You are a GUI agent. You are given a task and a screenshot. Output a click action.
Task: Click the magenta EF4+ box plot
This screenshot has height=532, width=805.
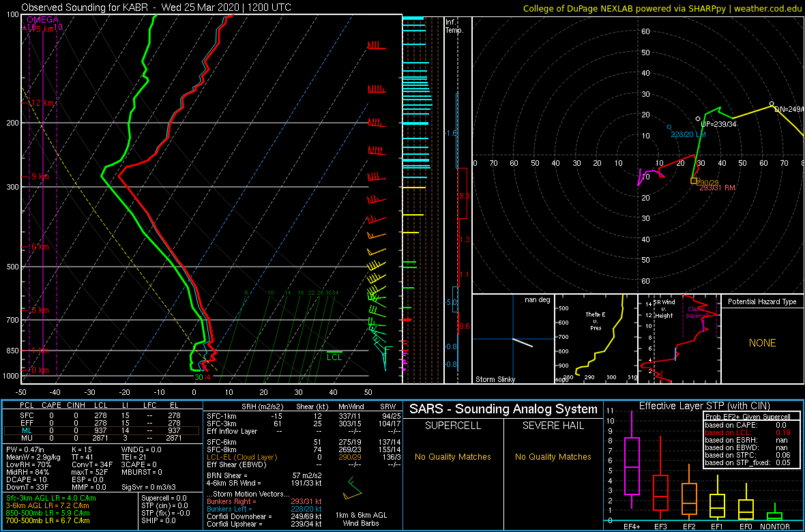632,460
